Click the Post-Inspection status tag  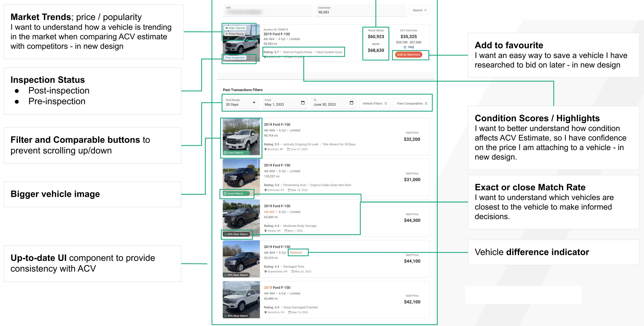235,58
